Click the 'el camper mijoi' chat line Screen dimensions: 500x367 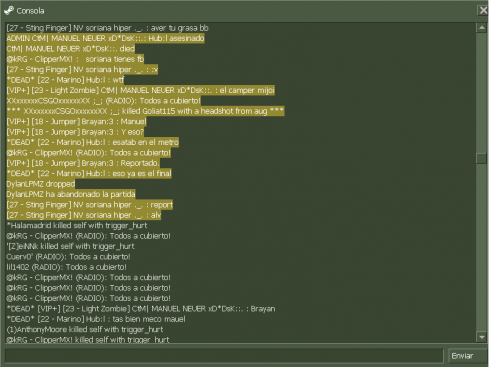pyautogui.click(x=141, y=90)
